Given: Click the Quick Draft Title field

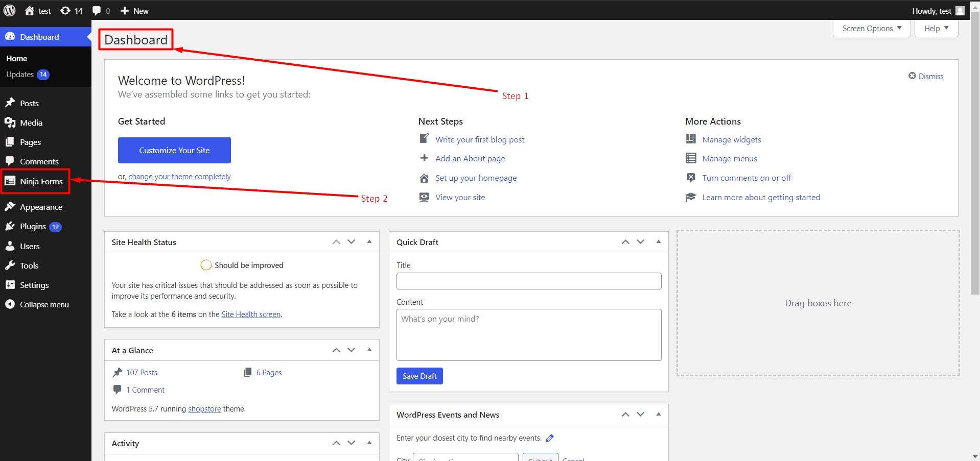Looking at the screenshot, I should 529,281.
